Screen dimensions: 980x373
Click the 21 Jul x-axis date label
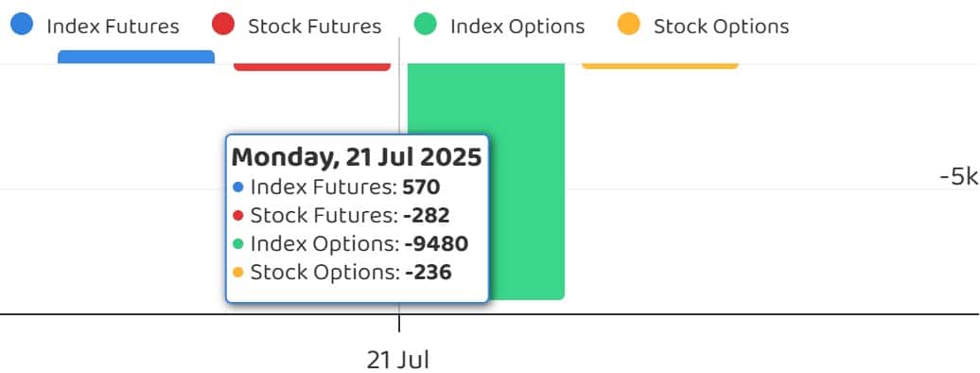point(397,360)
